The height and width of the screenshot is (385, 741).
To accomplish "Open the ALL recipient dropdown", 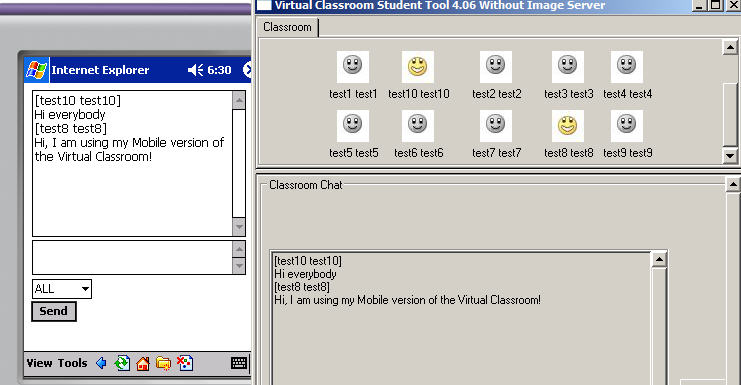I will coord(62,289).
